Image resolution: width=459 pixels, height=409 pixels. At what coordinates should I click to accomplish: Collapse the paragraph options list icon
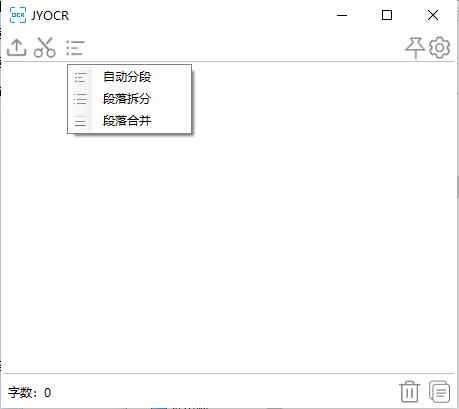tap(75, 48)
